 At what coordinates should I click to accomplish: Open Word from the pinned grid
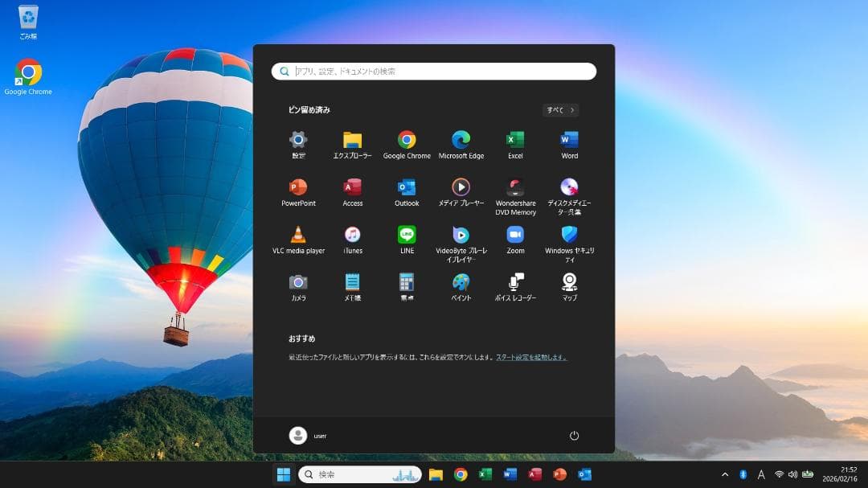coord(570,146)
